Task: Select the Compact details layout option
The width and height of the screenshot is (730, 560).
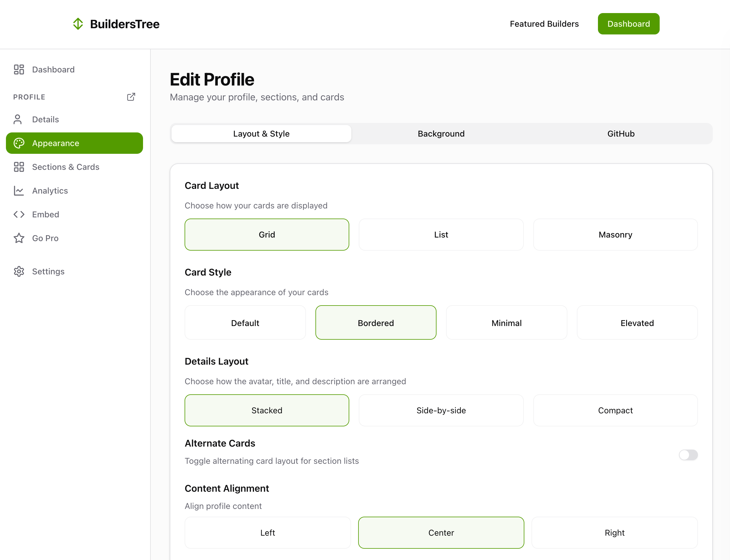Action: click(615, 410)
